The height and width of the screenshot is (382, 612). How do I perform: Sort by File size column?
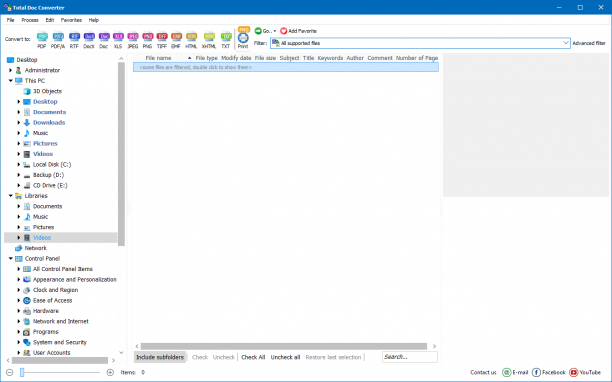tap(265, 58)
